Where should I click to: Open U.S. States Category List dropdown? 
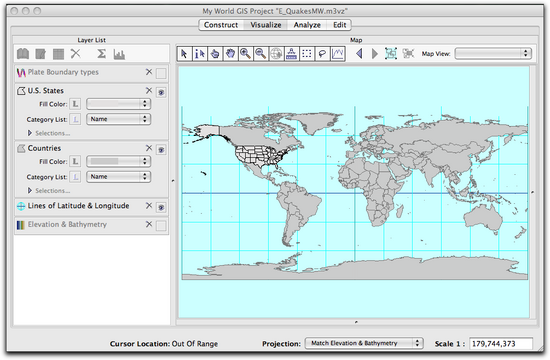[119, 119]
